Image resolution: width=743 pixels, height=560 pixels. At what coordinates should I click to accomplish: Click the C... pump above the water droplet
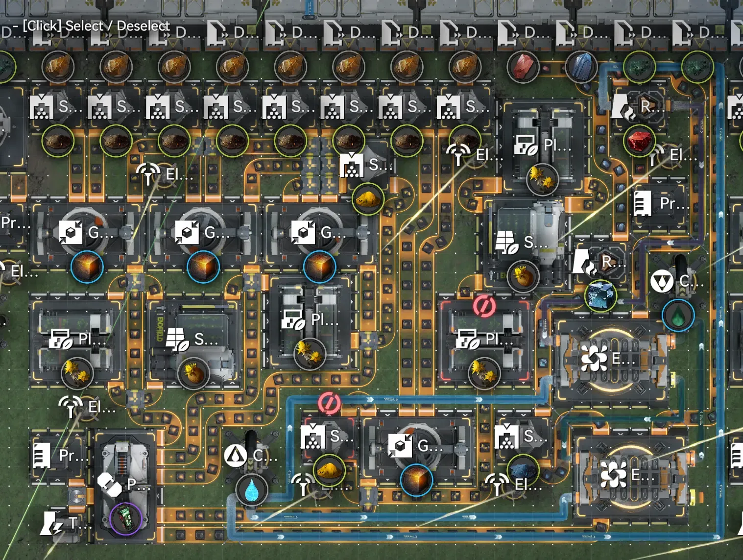coord(251,456)
